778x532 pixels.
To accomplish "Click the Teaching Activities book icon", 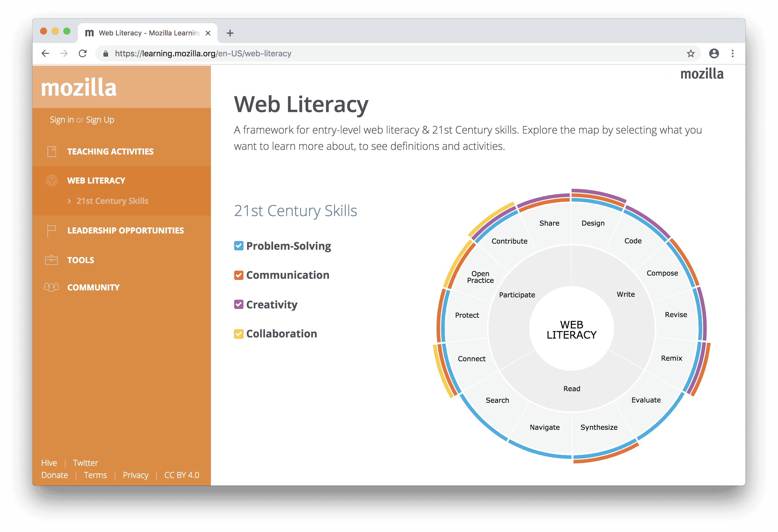I will (x=51, y=152).
